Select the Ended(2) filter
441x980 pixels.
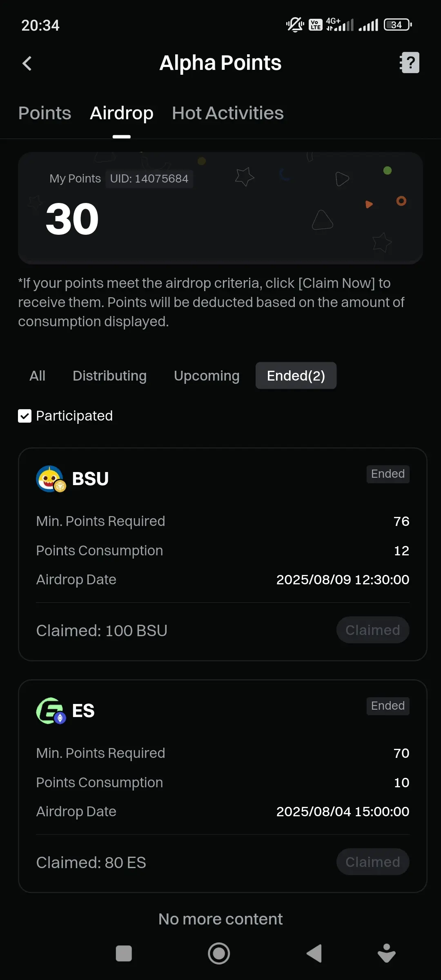tap(296, 376)
